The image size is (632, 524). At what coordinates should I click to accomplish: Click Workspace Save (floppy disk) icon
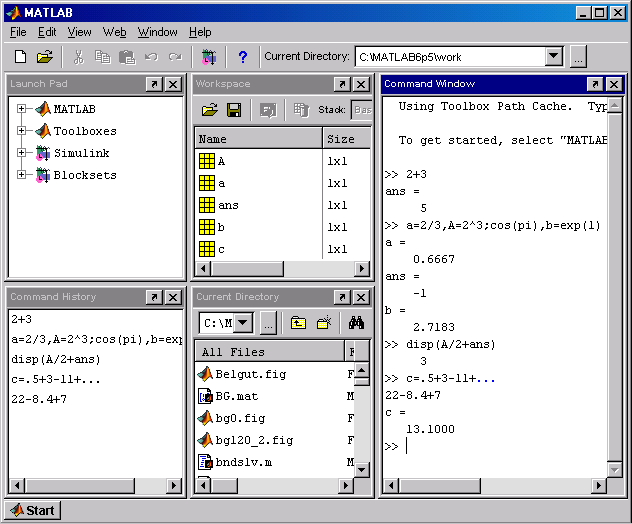[234, 110]
